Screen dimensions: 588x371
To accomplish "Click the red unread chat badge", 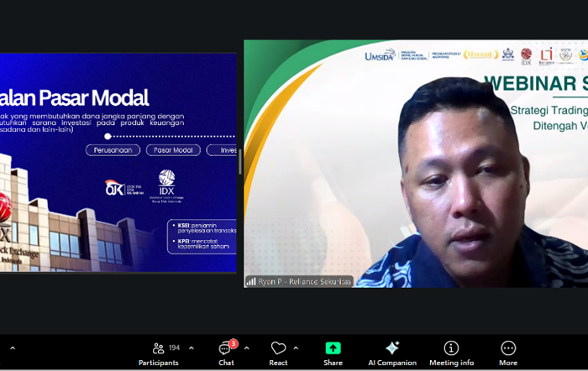I will [x=234, y=343].
